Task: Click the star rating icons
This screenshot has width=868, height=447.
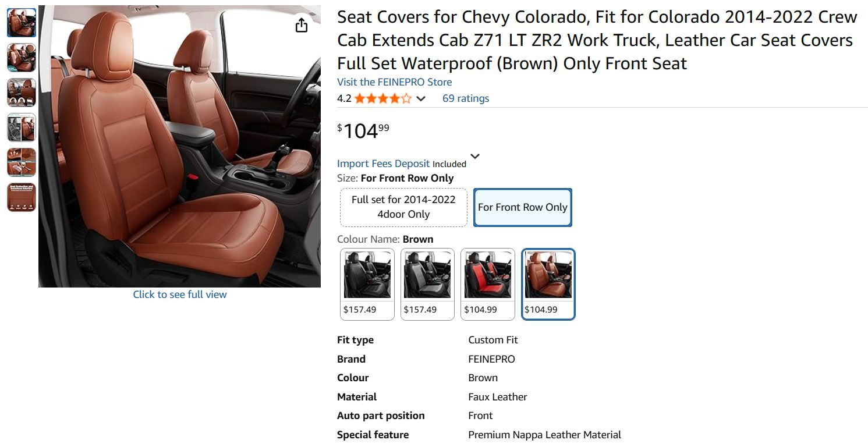Action: pyautogui.click(x=382, y=98)
